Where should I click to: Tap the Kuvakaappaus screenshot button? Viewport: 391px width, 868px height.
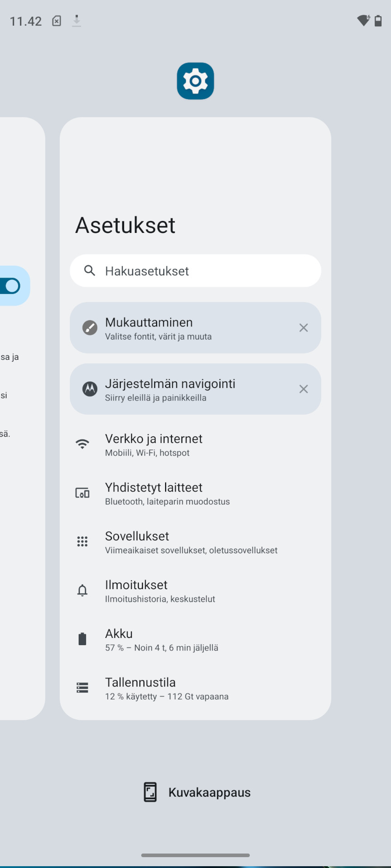[196, 792]
